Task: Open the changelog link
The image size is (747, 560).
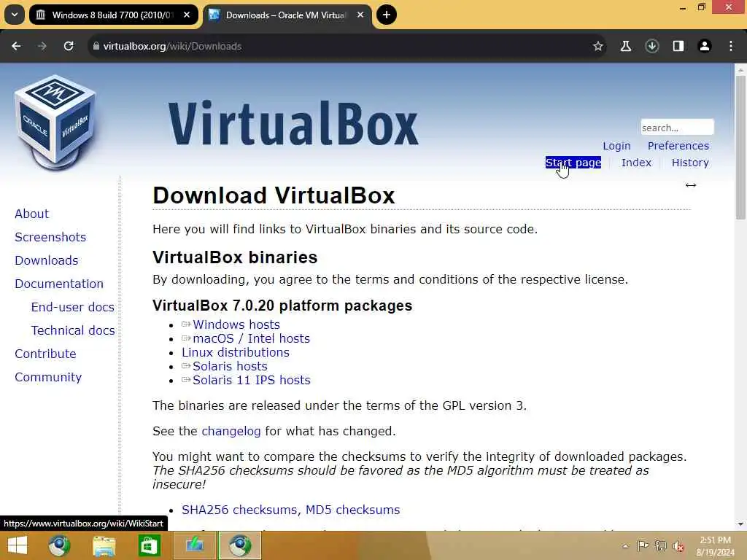Action: 231,432
